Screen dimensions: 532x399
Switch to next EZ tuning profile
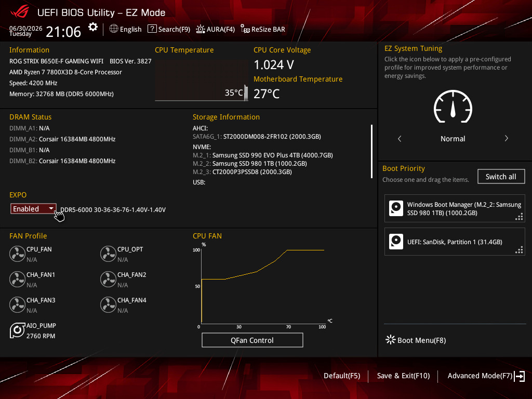tap(506, 138)
